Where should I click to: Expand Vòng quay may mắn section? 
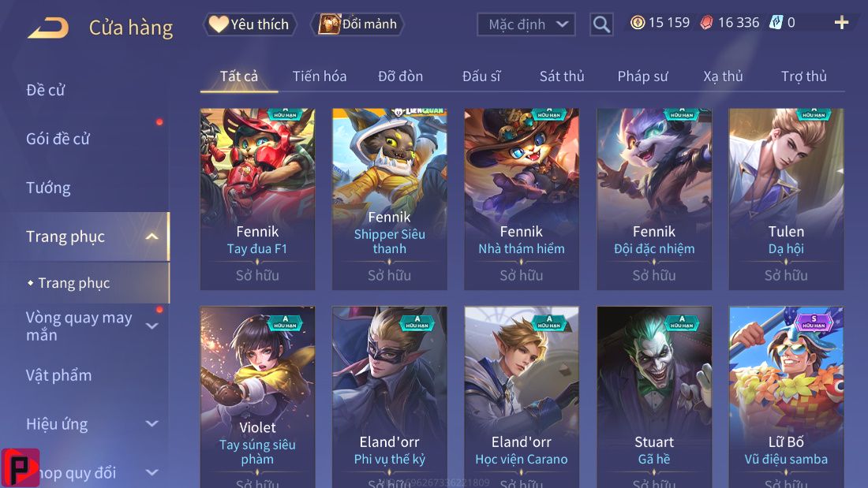152,326
